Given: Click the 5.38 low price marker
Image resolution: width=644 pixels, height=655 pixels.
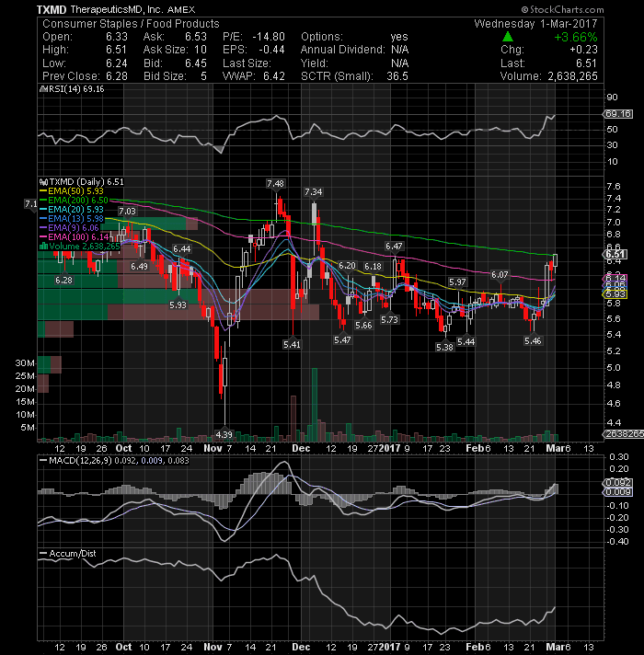Looking at the screenshot, I should [x=444, y=347].
